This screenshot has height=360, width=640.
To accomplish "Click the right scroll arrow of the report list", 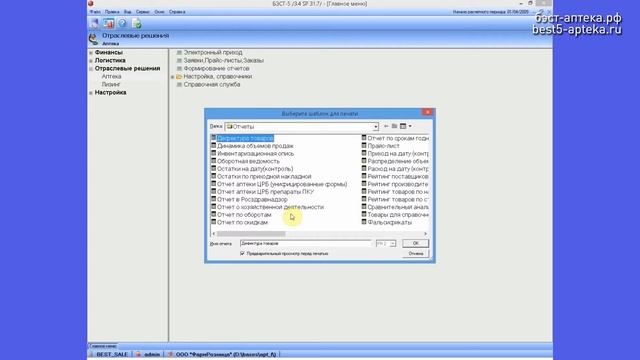I will pos(425,234).
